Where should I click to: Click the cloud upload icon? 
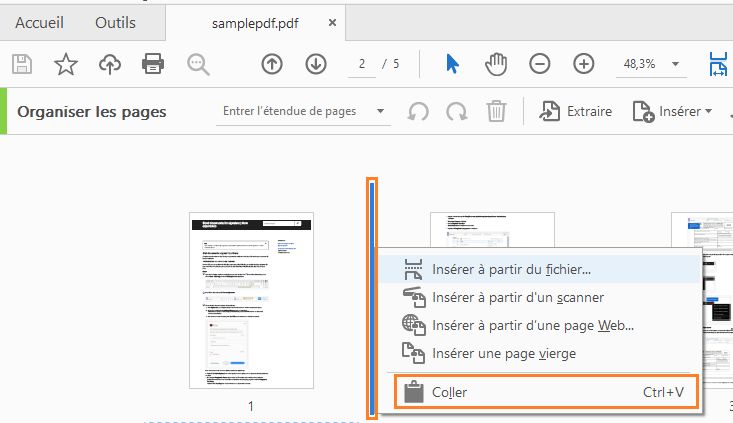pos(110,64)
